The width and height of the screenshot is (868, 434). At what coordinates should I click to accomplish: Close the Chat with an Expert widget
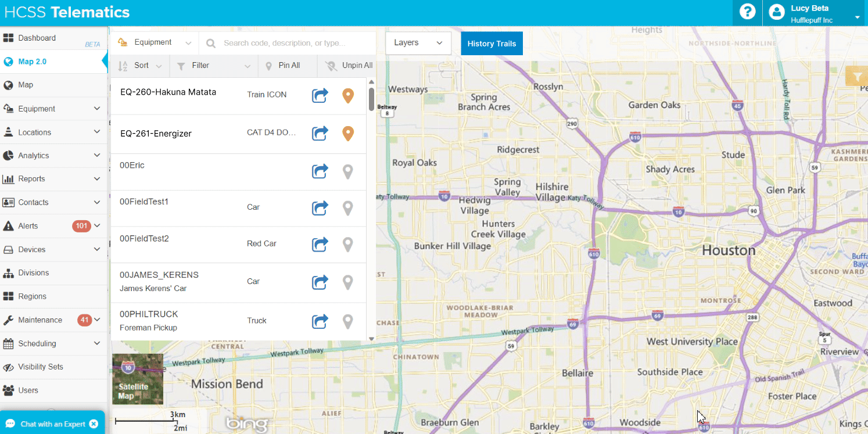94,424
